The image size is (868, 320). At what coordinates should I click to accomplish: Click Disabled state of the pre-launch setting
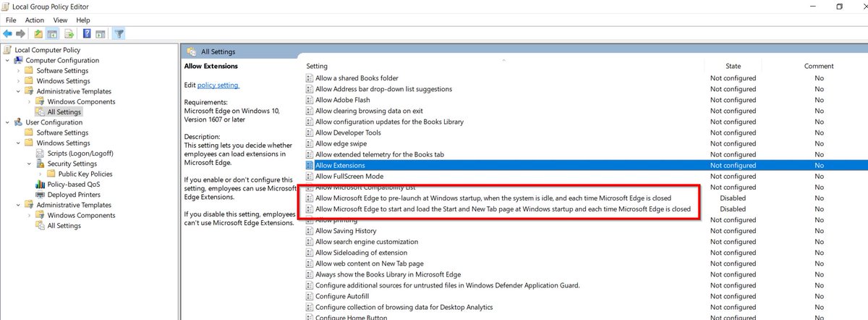[x=733, y=198]
